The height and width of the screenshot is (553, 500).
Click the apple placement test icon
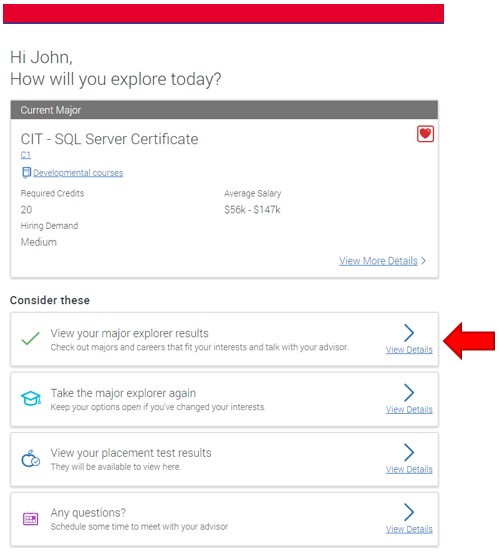(x=31, y=458)
